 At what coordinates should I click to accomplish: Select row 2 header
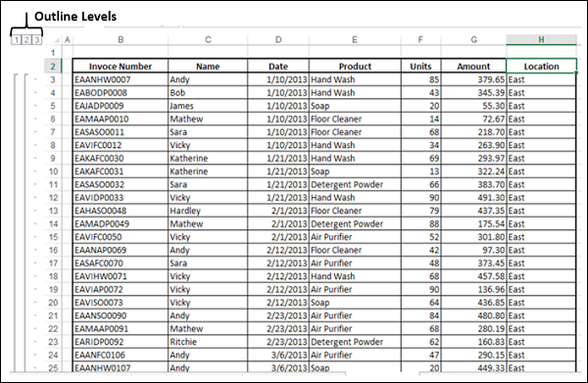click(x=53, y=67)
